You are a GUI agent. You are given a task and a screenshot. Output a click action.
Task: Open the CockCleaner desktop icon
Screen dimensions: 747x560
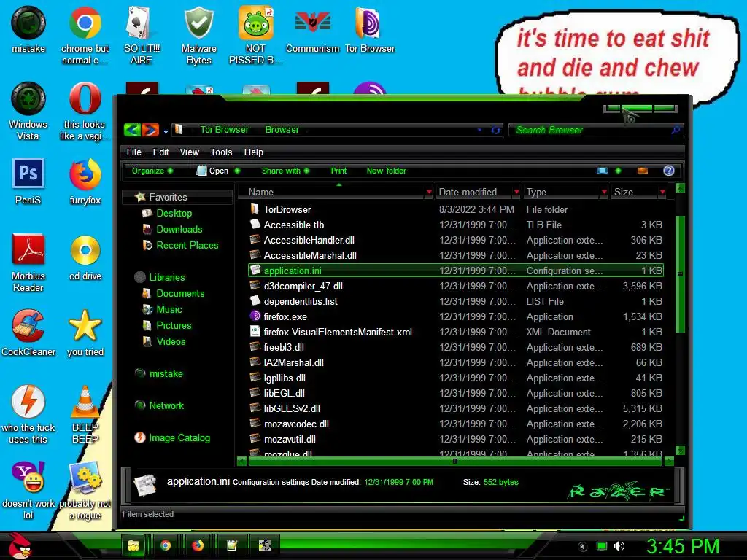28,332
